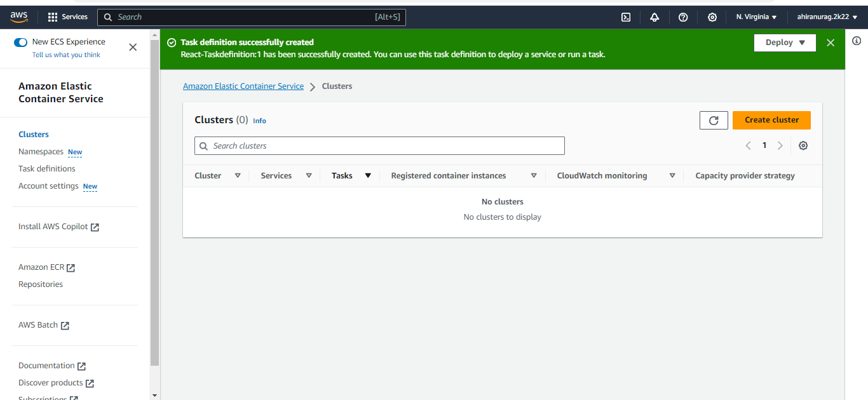Click the Amazon Elastic Container Service sidebar title

[x=61, y=93]
